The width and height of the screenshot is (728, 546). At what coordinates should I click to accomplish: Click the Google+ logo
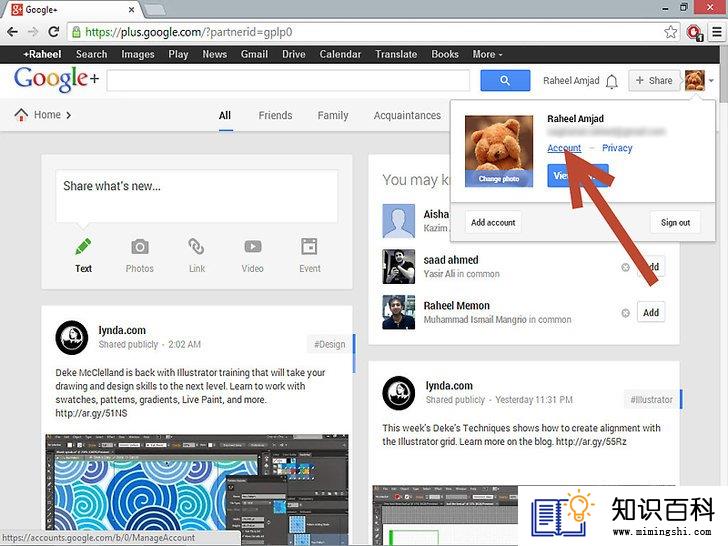coord(56,79)
